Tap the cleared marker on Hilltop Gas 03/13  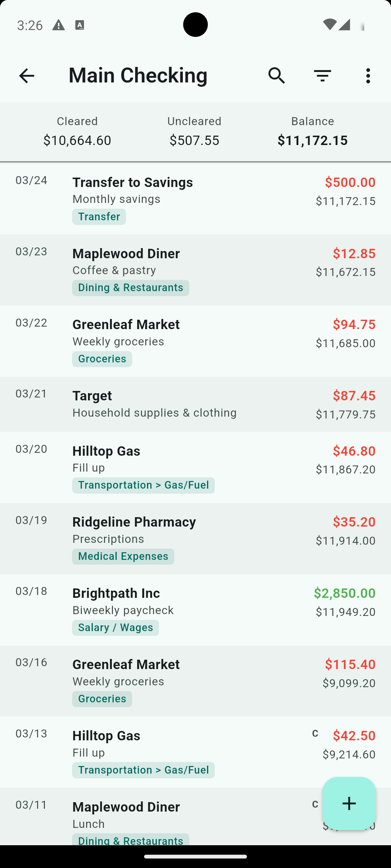tap(315, 733)
